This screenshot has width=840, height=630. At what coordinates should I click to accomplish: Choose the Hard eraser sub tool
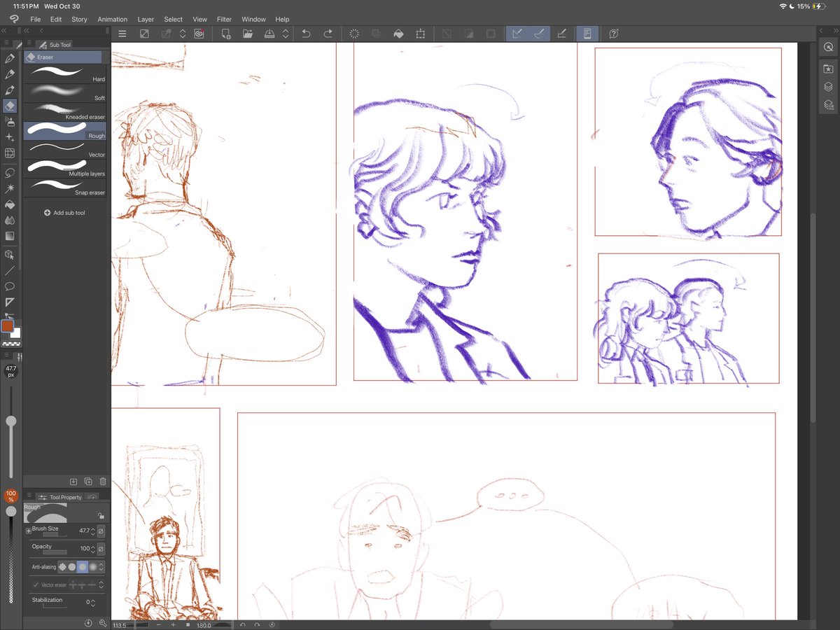65,74
